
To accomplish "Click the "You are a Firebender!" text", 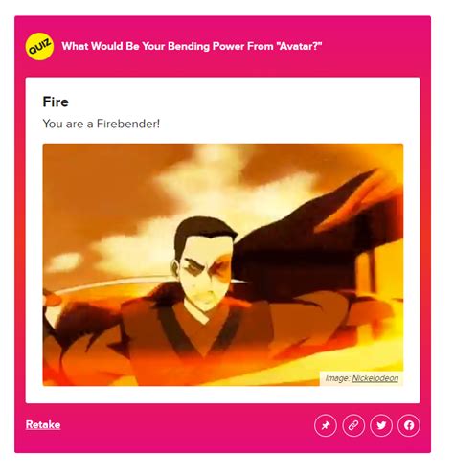I will 102,124.
